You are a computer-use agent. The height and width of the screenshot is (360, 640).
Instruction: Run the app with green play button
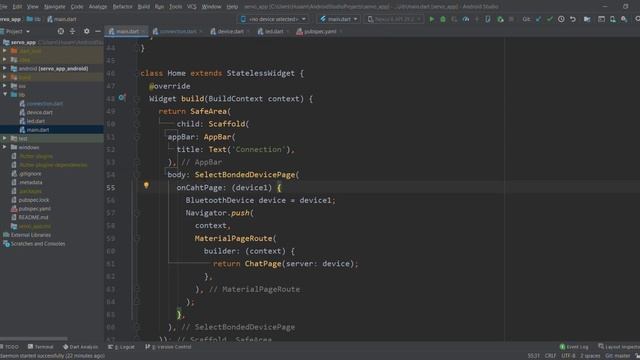click(431, 19)
